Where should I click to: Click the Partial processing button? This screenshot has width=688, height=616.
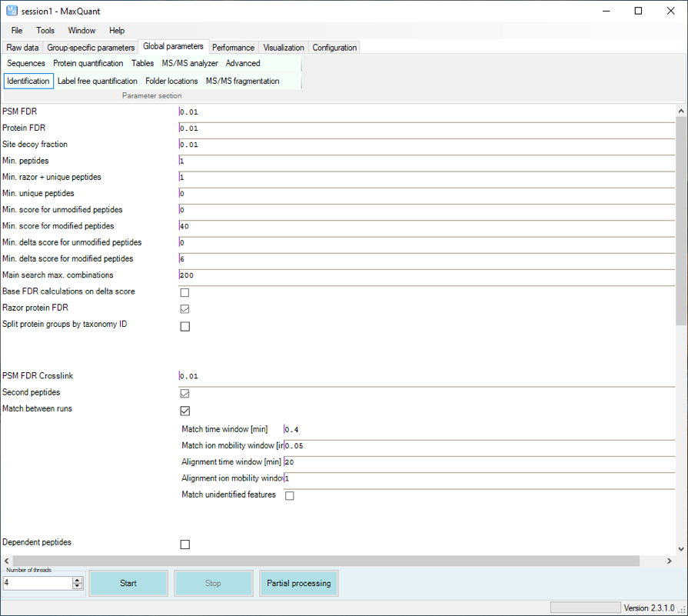[x=298, y=583]
